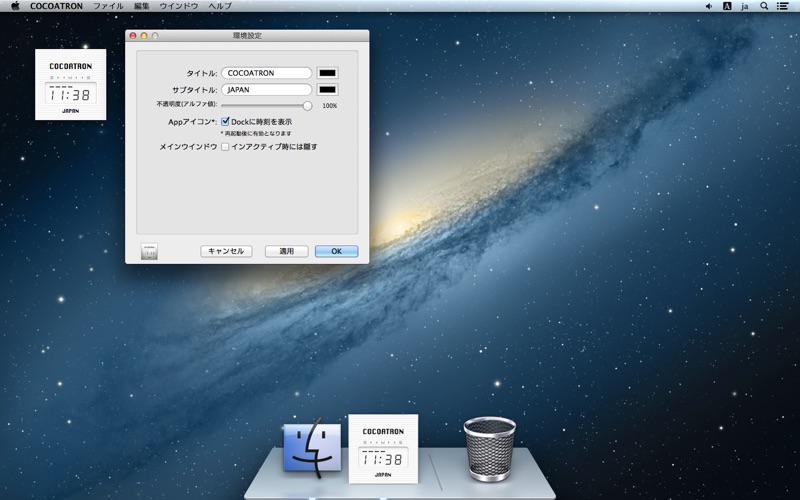The image size is (800, 500).
Task: Click the COCOATRON clock Dock icon
Action: (383, 449)
